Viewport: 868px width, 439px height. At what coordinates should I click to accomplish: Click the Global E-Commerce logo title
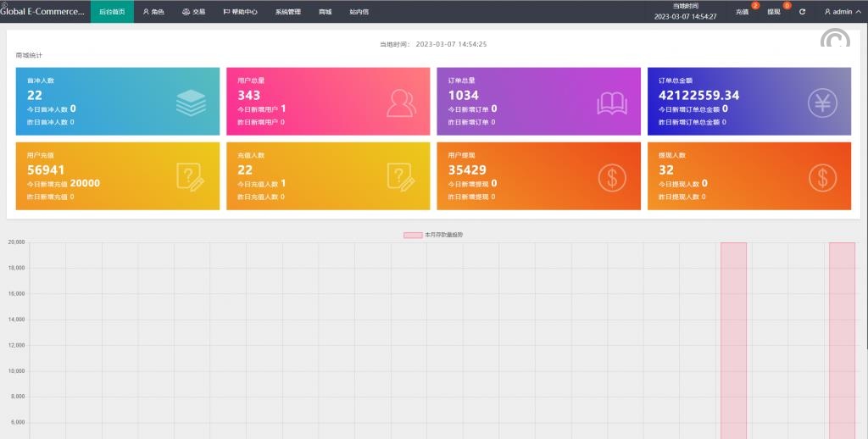tap(42, 11)
